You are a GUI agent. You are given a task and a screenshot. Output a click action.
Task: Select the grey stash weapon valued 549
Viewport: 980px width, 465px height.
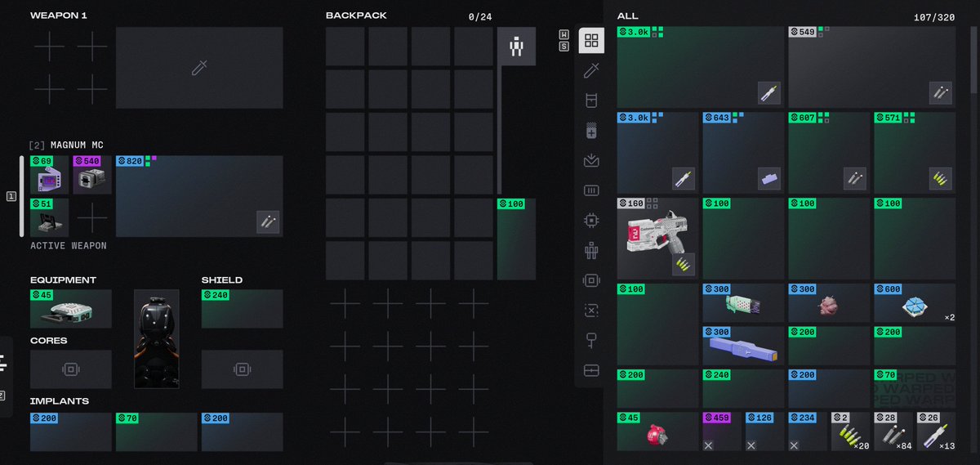[x=871, y=67]
